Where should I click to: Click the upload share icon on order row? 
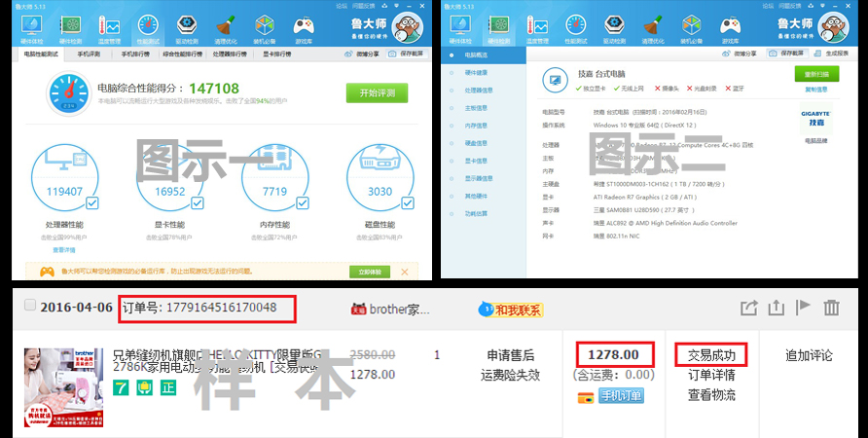pos(777,308)
